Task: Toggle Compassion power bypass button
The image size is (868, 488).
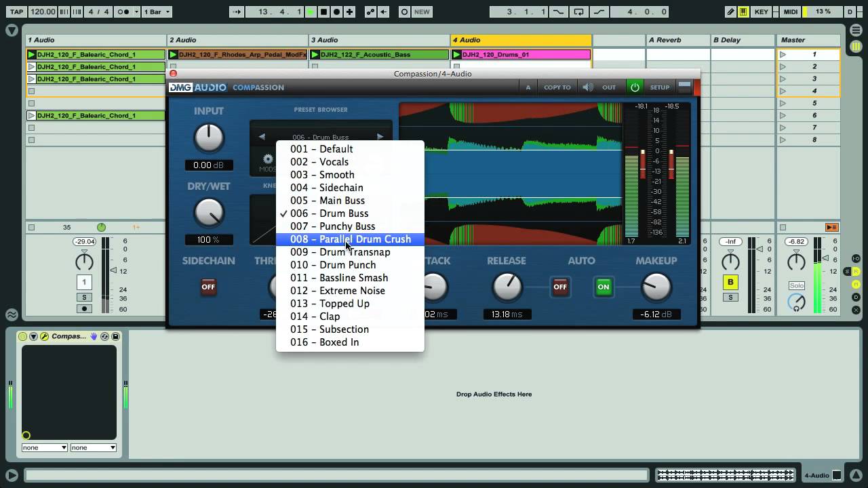Action: coord(635,87)
